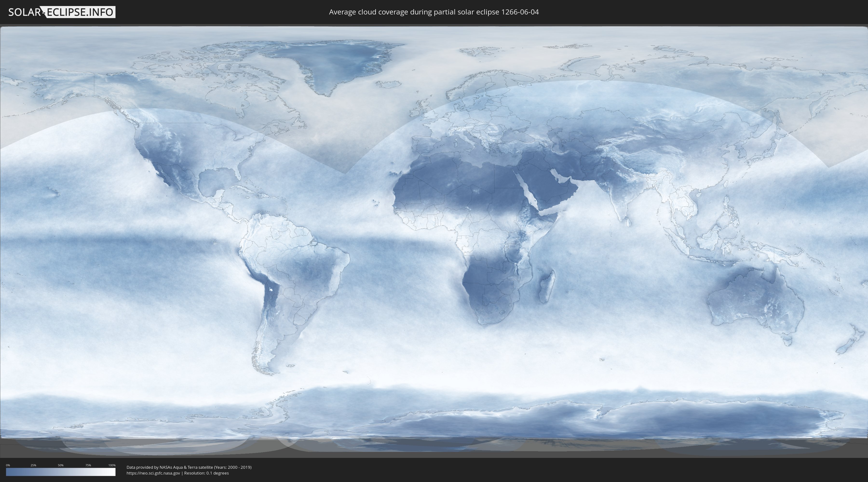Image resolution: width=868 pixels, height=482 pixels.
Task: Click the 0% legend label
Action: [8, 465]
